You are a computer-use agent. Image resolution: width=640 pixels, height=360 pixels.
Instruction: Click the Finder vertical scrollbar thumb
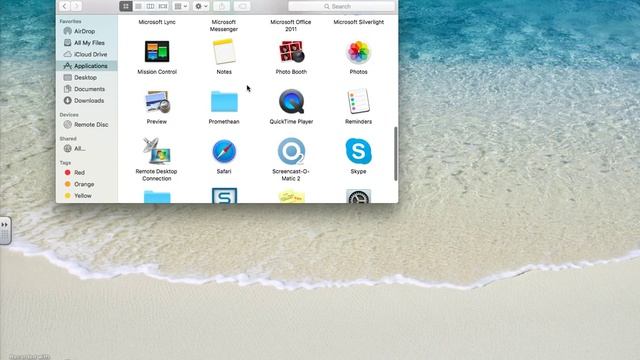coord(395,154)
